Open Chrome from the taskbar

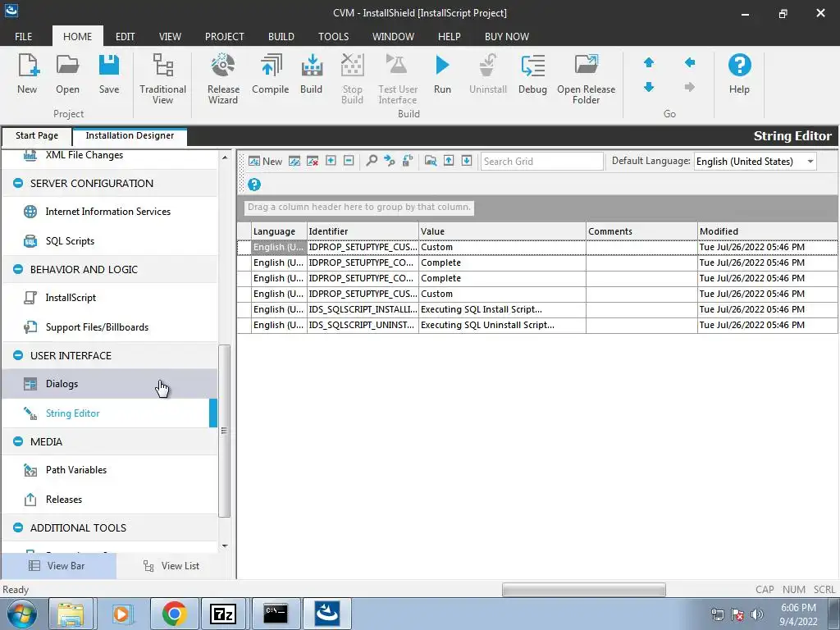pyautogui.click(x=174, y=614)
